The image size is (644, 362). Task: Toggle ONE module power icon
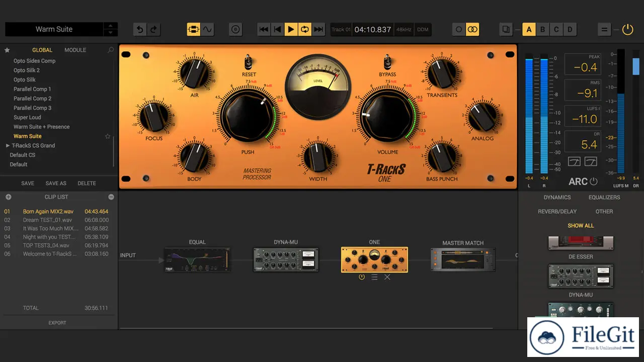coord(361,277)
